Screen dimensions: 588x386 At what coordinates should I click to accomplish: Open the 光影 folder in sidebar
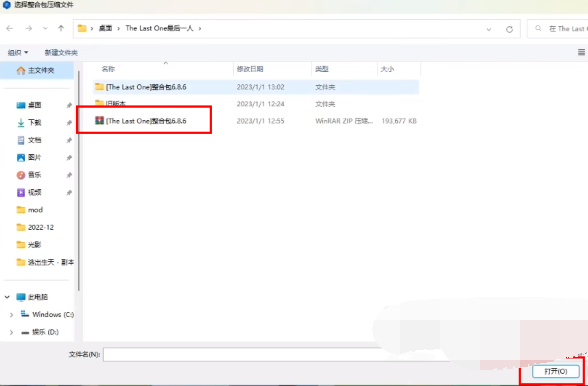tap(29, 245)
